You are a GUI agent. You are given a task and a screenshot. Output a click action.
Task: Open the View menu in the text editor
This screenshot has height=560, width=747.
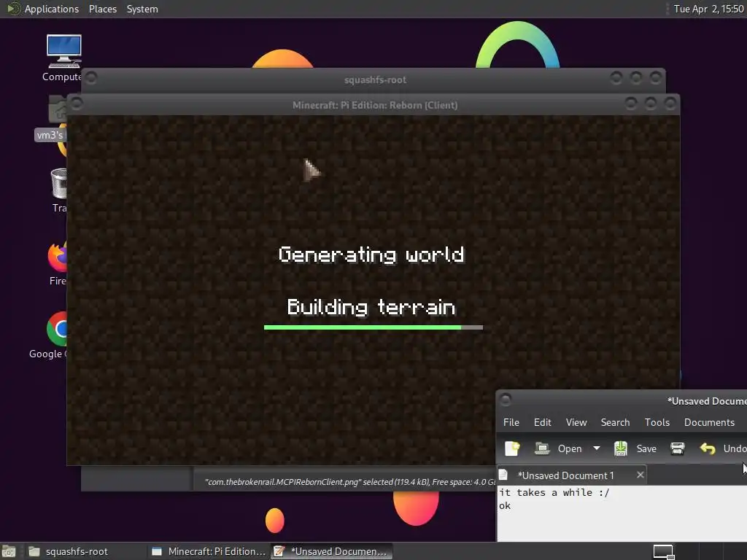pyautogui.click(x=576, y=422)
